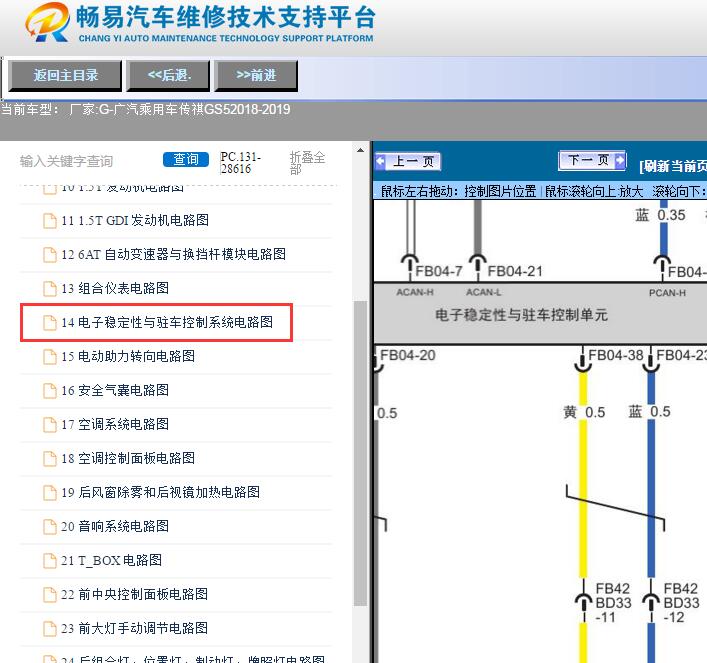707x663 pixels.
Task: Click document icon beside 19 后风窗除雾
Action: (50, 493)
